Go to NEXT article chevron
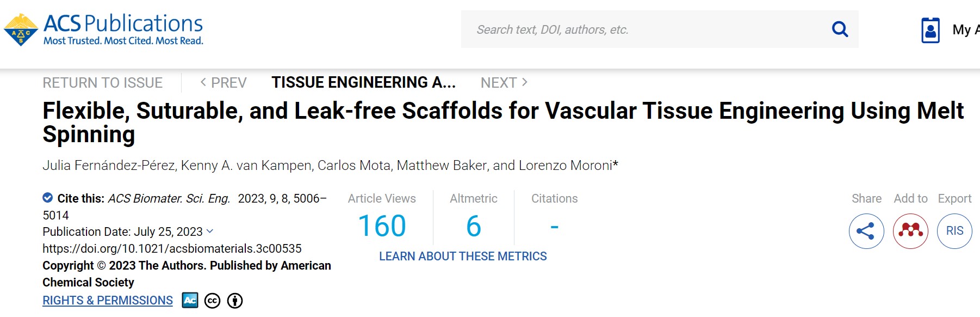 (525, 82)
